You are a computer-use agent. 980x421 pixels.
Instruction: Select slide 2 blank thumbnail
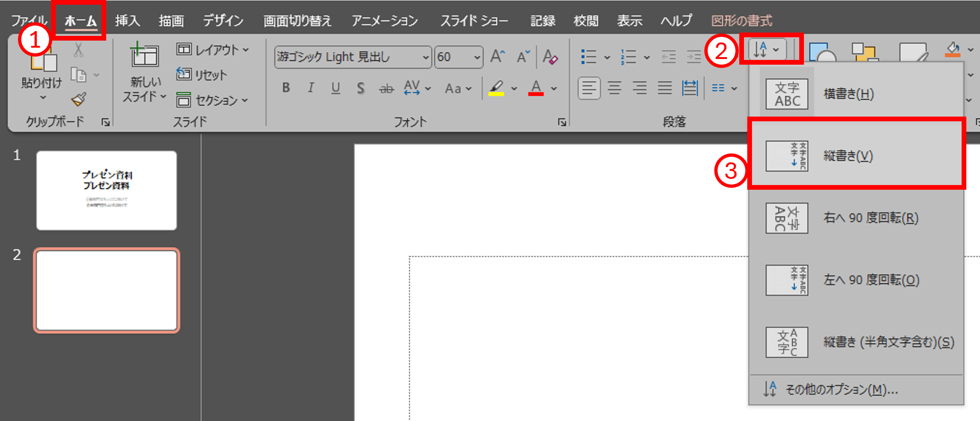[107, 291]
